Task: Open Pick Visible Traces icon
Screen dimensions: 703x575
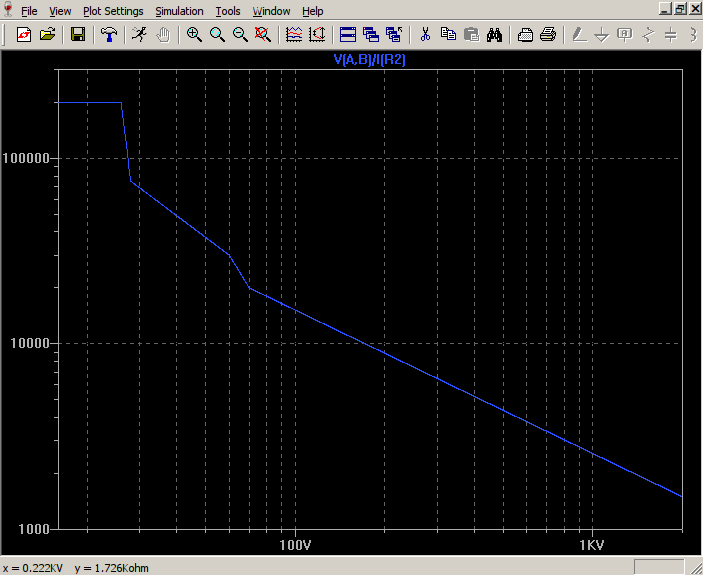Action: tap(317, 35)
